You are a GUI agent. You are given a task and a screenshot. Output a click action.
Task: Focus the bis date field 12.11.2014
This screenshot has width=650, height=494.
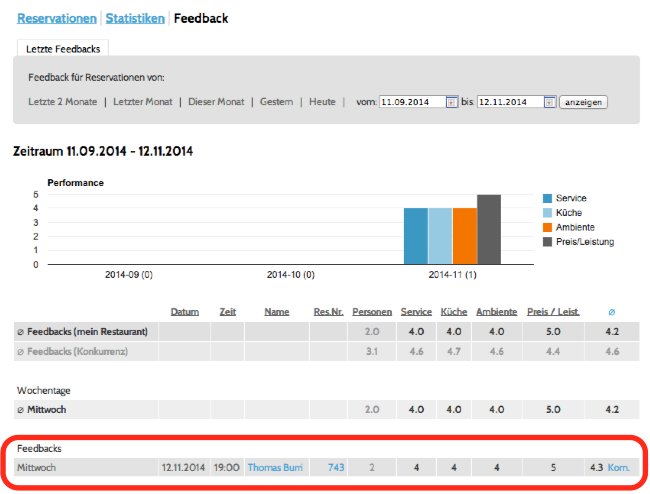click(511, 102)
